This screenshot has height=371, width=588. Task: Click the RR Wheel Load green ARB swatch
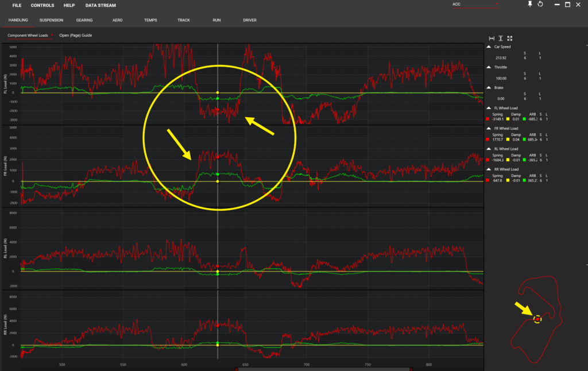pyautogui.click(x=524, y=180)
